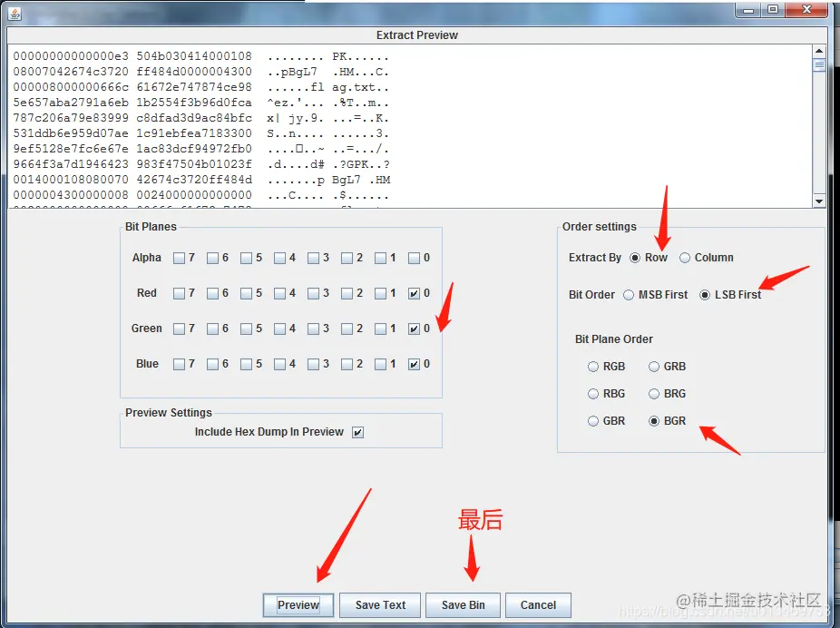Check Alpha bit plane 2

[347, 259]
